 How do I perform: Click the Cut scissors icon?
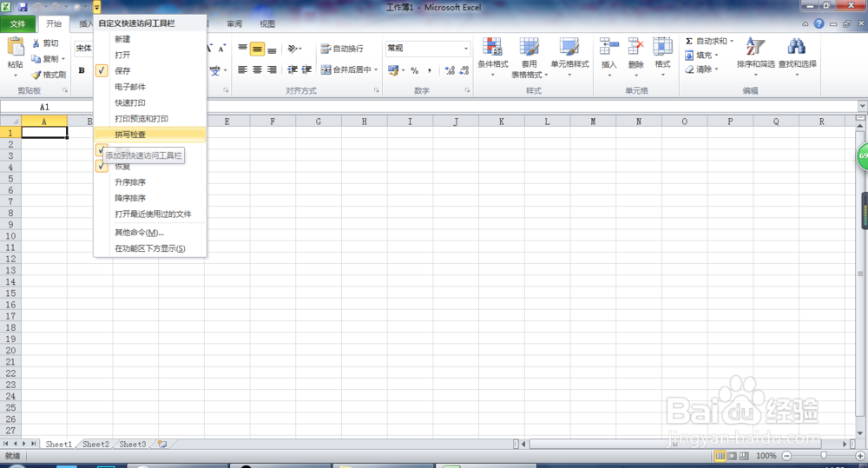click(x=36, y=43)
